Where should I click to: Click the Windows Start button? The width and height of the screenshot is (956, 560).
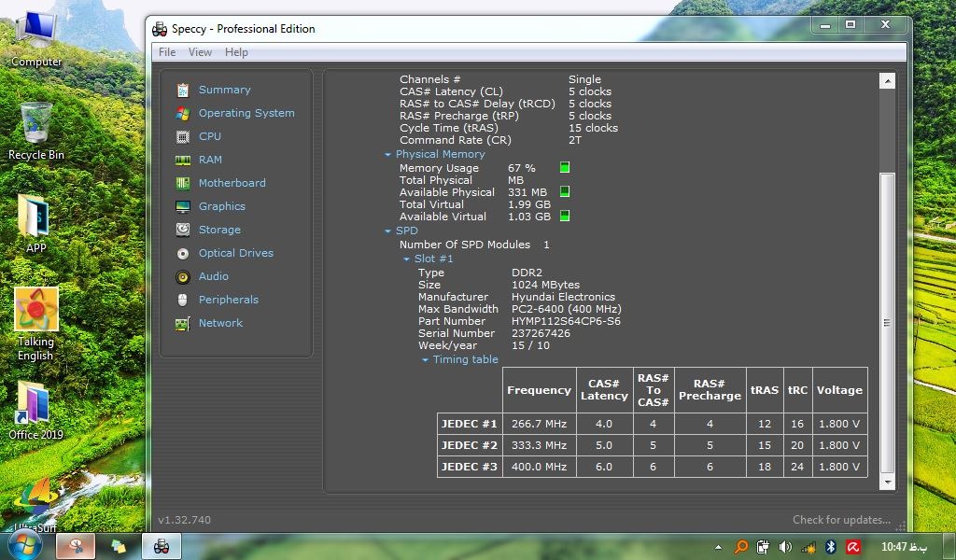[x=25, y=544]
